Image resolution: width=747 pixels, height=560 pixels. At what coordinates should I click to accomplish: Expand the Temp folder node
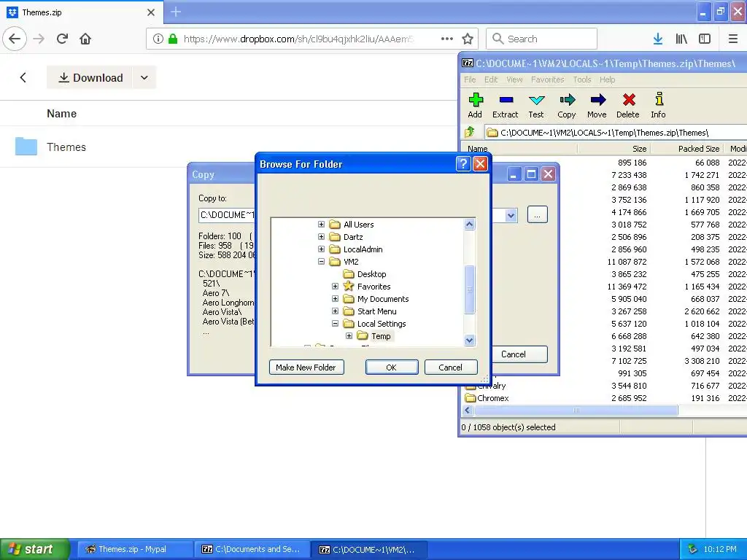(x=349, y=335)
